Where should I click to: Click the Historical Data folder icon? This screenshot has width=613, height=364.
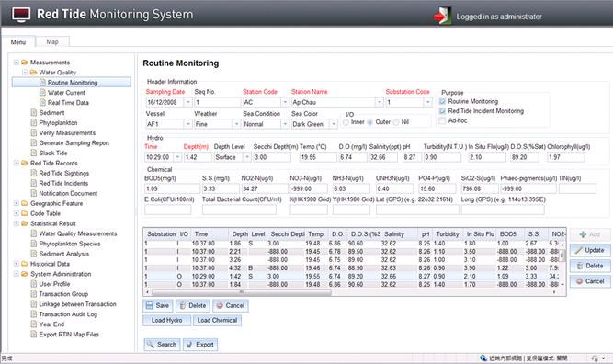click(x=25, y=264)
